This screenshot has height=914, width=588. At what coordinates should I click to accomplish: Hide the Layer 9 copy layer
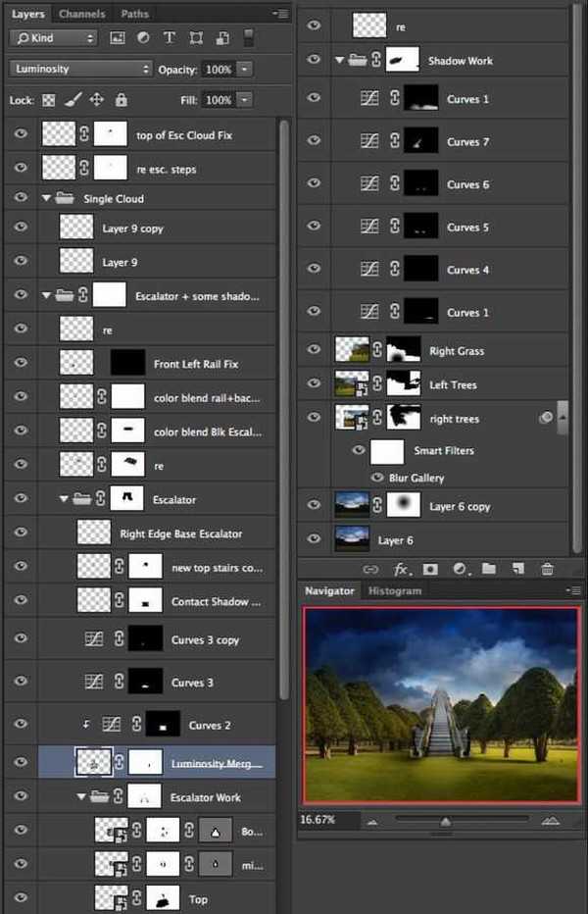click(x=21, y=228)
